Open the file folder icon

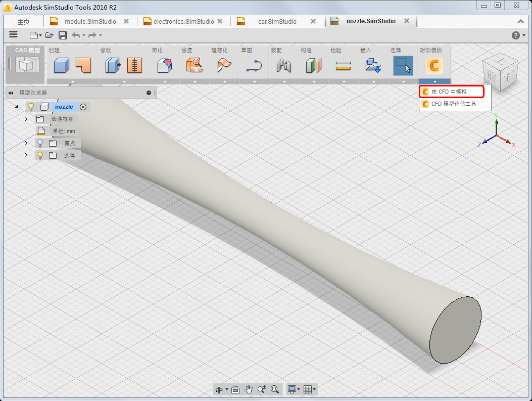(50, 35)
